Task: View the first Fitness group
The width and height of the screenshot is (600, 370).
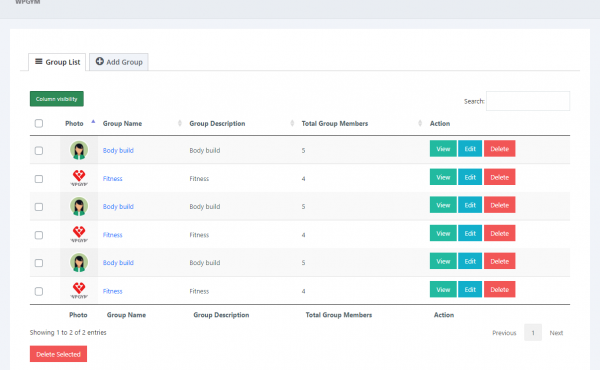Action: click(443, 177)
